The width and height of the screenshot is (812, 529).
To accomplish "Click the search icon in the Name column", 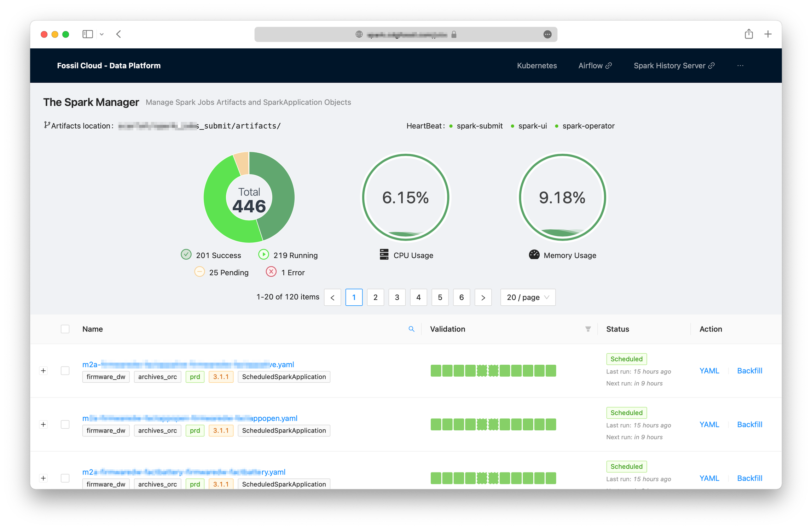I will click(x=412, y=329).
